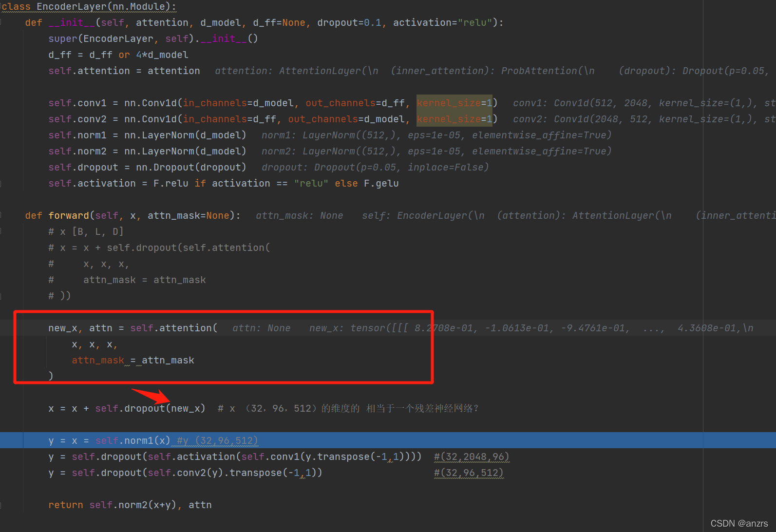Click hint 'dropout: Dropout(p=0.05, inplace=False)'
The image size is (776, 532).
coord(375,167)
